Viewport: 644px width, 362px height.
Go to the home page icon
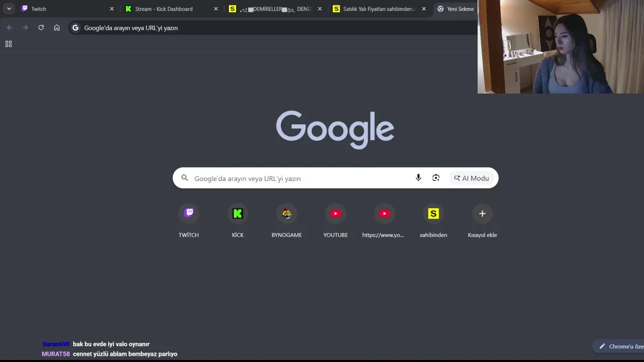coord(57,28)
